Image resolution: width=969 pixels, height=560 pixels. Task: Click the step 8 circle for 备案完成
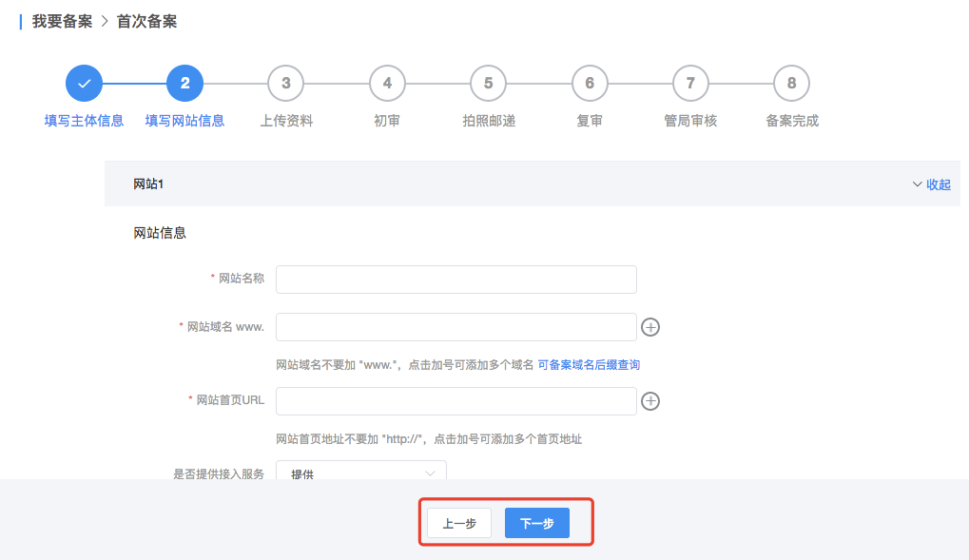coord(791,84)
